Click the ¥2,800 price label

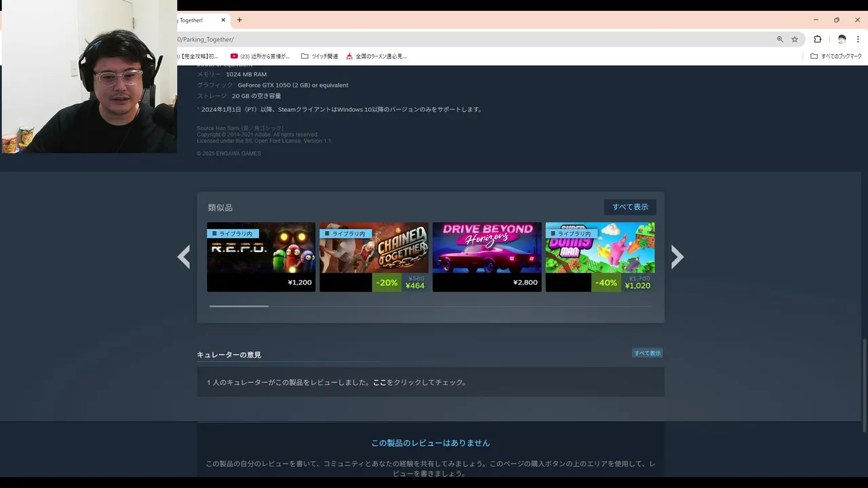(x=526, y=283)
